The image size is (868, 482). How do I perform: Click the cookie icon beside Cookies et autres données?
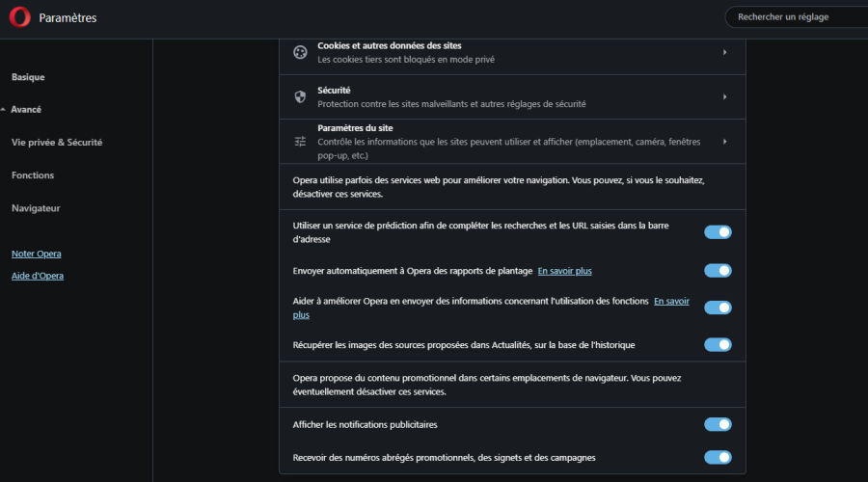(300, 52)
